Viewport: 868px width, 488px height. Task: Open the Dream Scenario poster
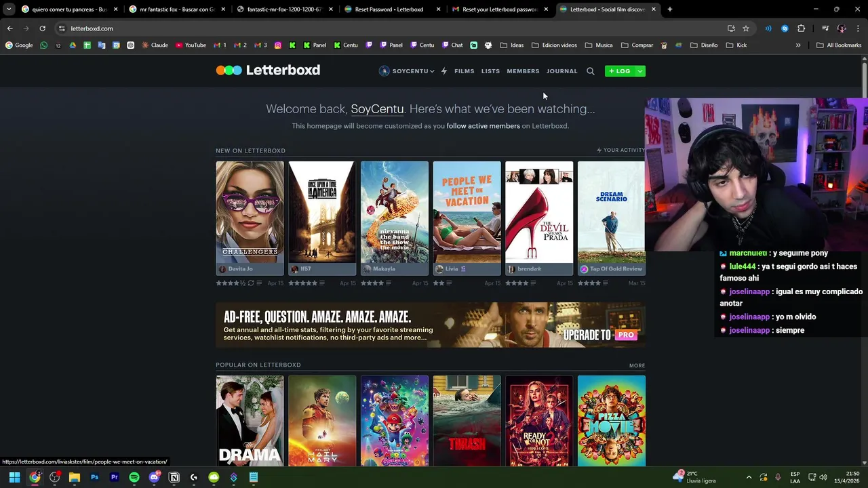coord(611,212)
